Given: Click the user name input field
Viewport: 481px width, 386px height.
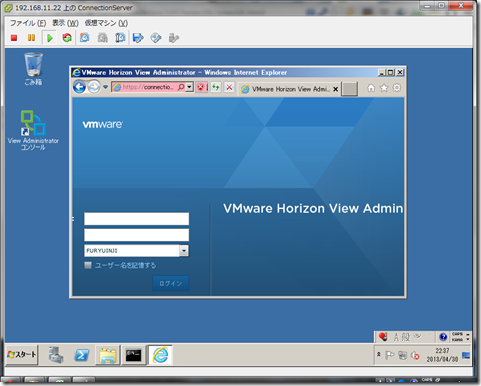Looking at the screenshot, I should (136, 219).
